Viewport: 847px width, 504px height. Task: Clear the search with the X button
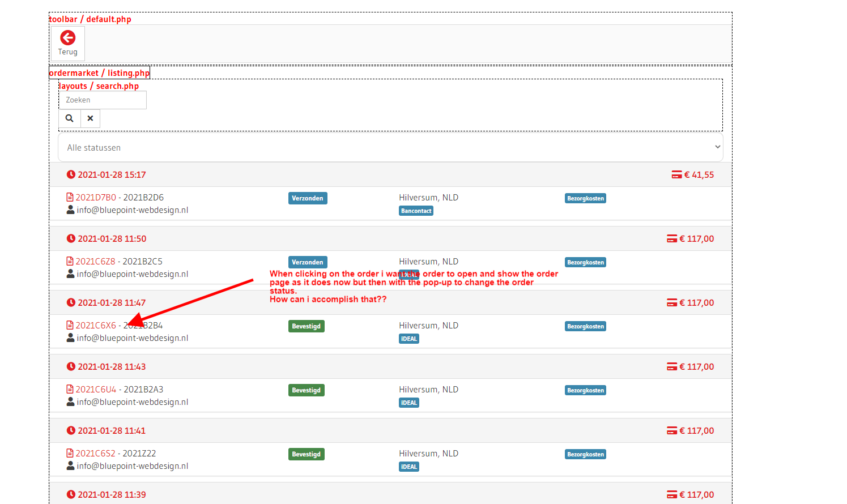[x=91, y=118]
